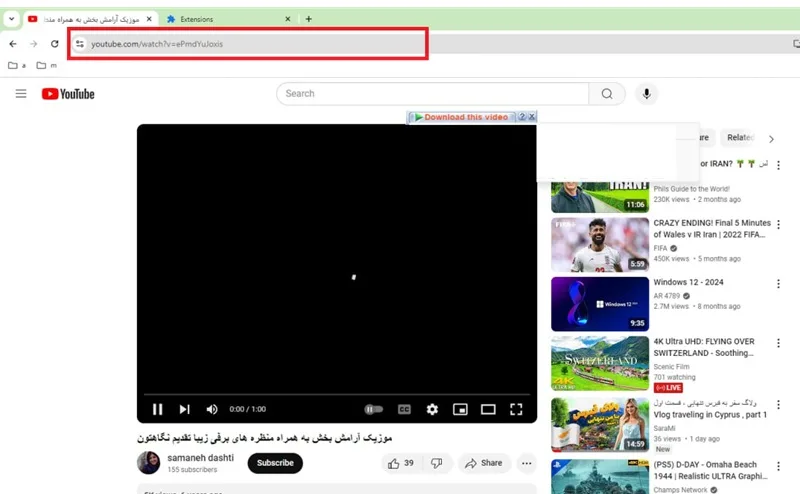Like the video with thumbs up
Image resolution: width=800 pixels, height=494 pixels.
point(401,463)
